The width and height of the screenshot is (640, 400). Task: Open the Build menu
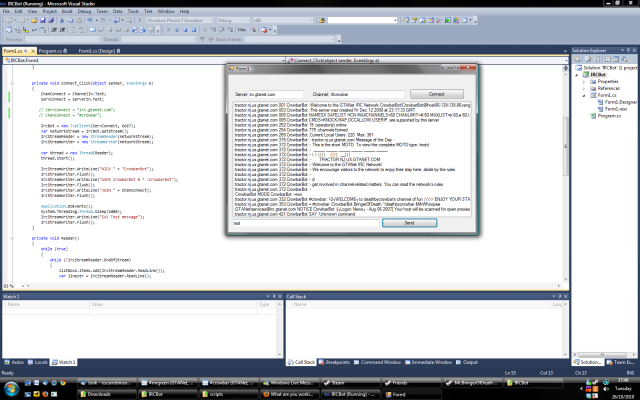(67, 11)
